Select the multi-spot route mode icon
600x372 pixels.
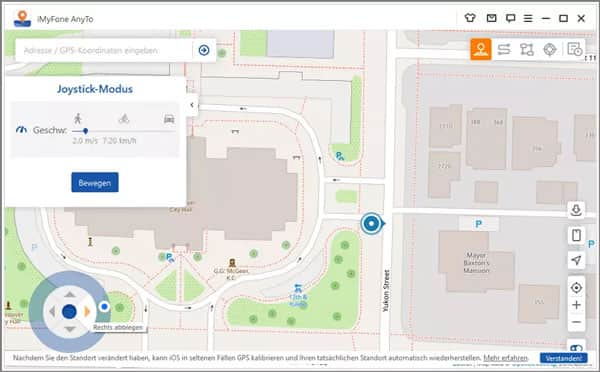coord(527,49)
